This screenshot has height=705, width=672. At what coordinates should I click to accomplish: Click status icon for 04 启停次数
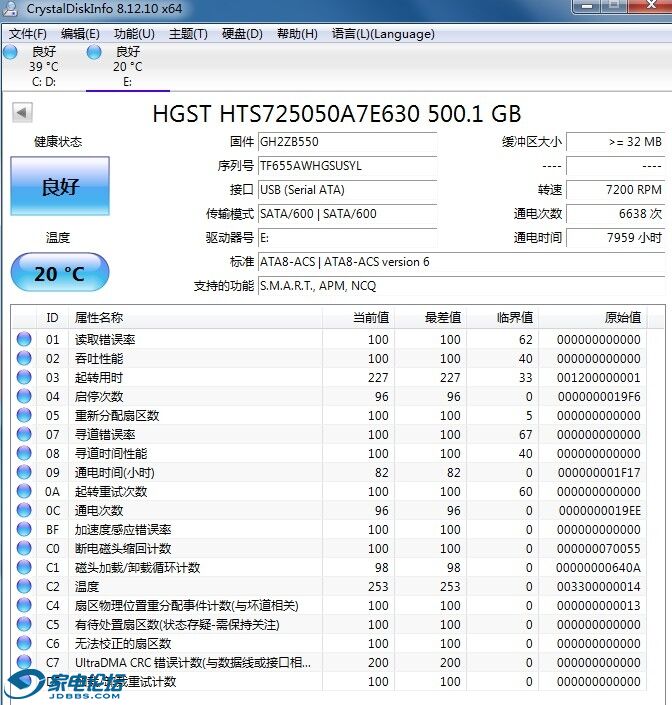[24, 396]
